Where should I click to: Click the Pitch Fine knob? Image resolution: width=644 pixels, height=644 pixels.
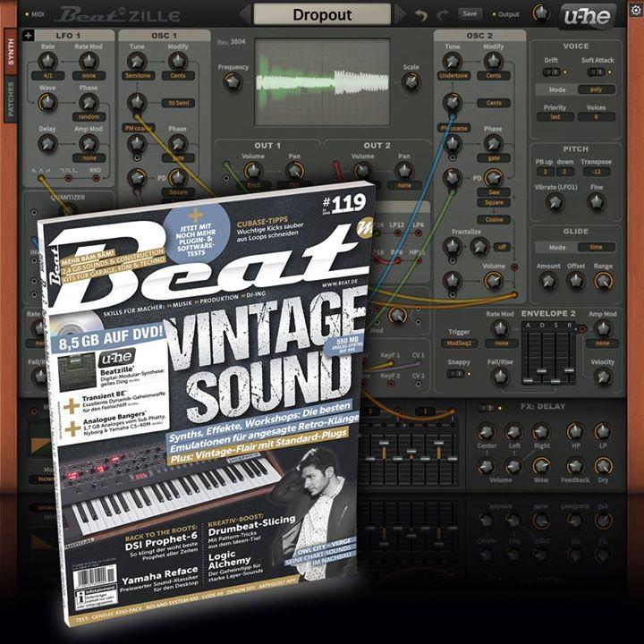(596, 202)
